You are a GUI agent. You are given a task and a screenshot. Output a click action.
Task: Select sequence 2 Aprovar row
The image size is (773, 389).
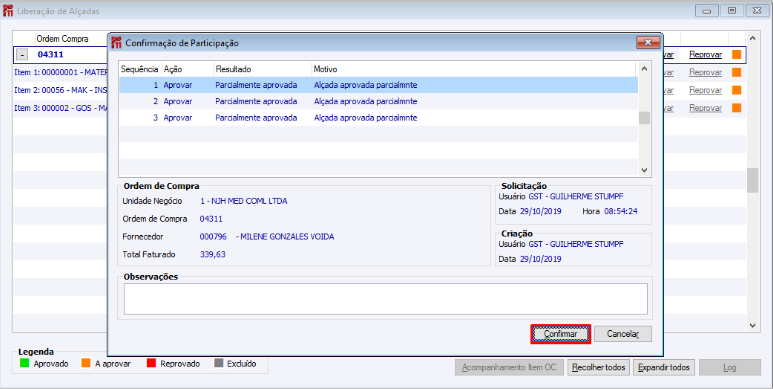pos(378,102)
